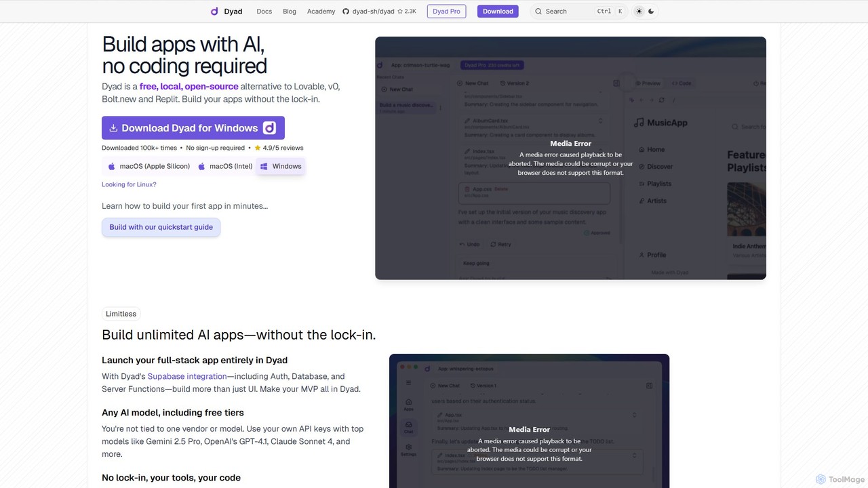Click Build with our quickstart guide
868x488 pixels.
161,227
